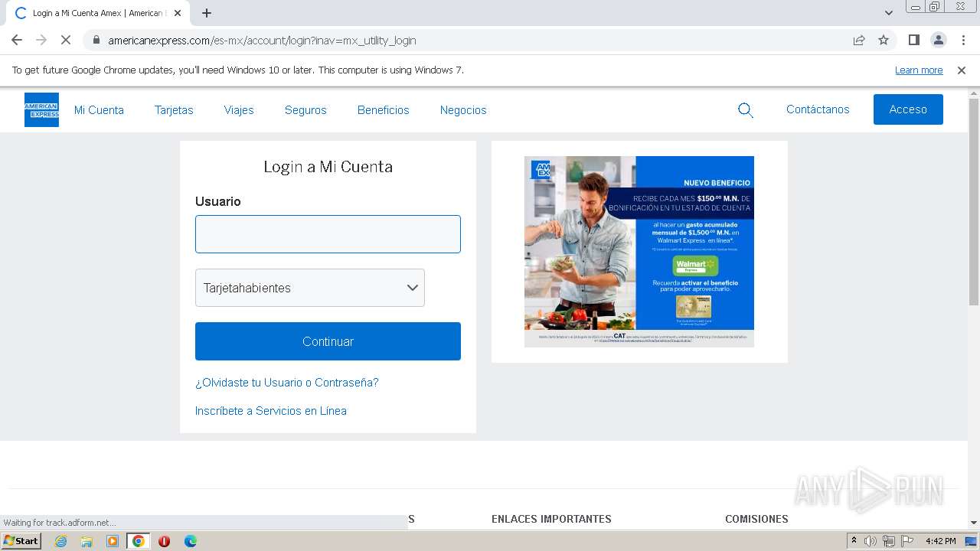This screenshot has height=551, width=980.
Task: Click the COMISIONES heading
Action: [756, 519]
